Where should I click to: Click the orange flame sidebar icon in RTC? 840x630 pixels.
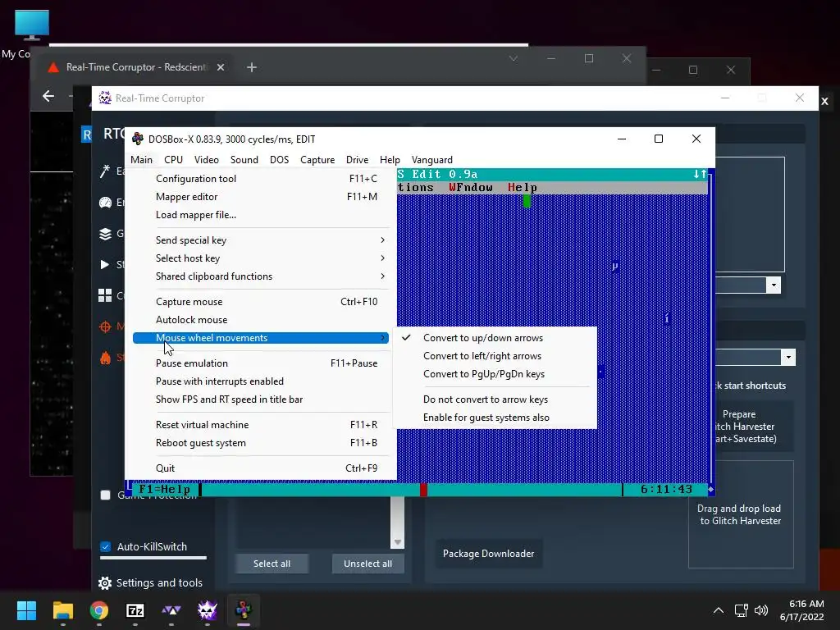(x=105, y=358)
